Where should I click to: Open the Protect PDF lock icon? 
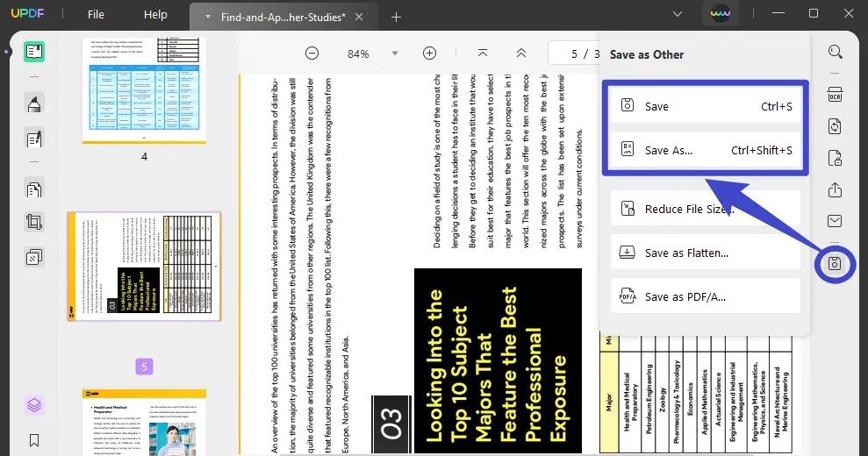[835, 158]
